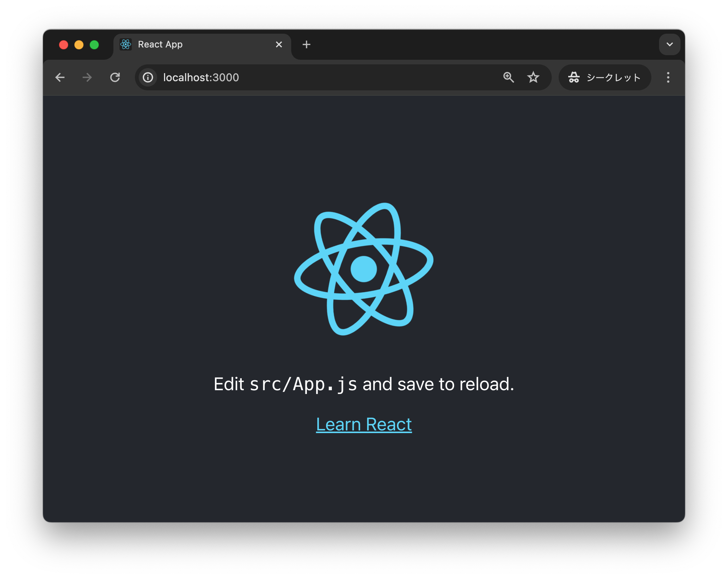Click the React logo favicon on the tab
Viewport: 728px width, 579px height.
point(126,44)
